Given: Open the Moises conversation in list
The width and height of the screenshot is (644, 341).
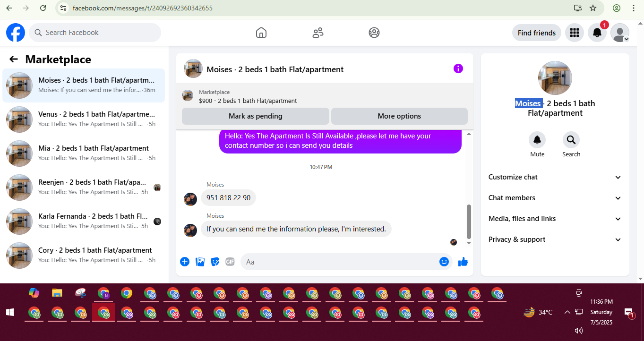Looking at the screenshot, I should click(84, 85).
